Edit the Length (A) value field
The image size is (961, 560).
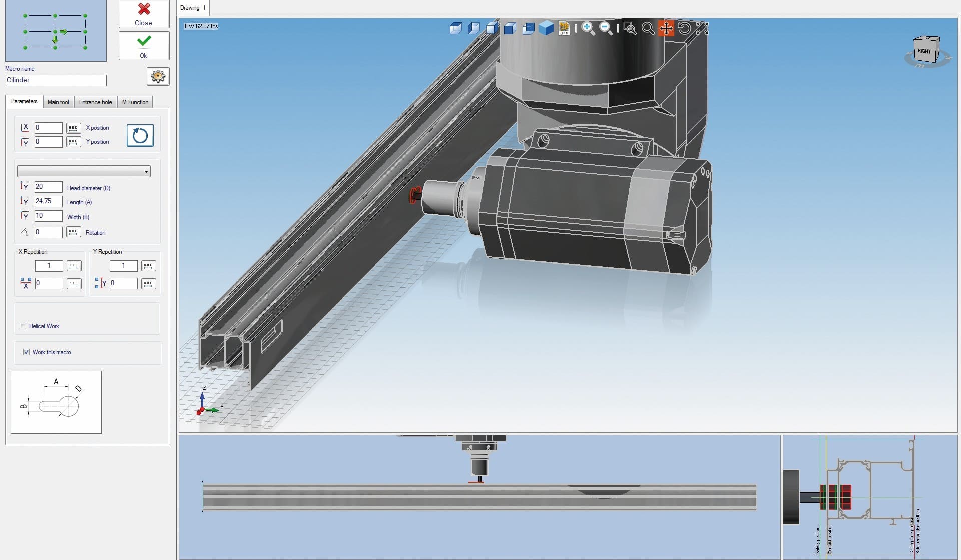click(x=48, y=201)
